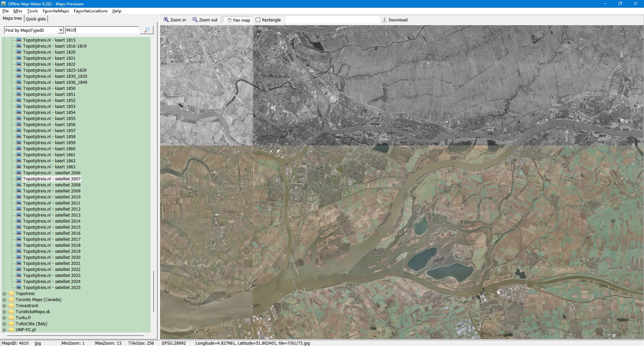Select the Rectangle selection tool
This screenshot has width=644, height=346.
(268, 20)
